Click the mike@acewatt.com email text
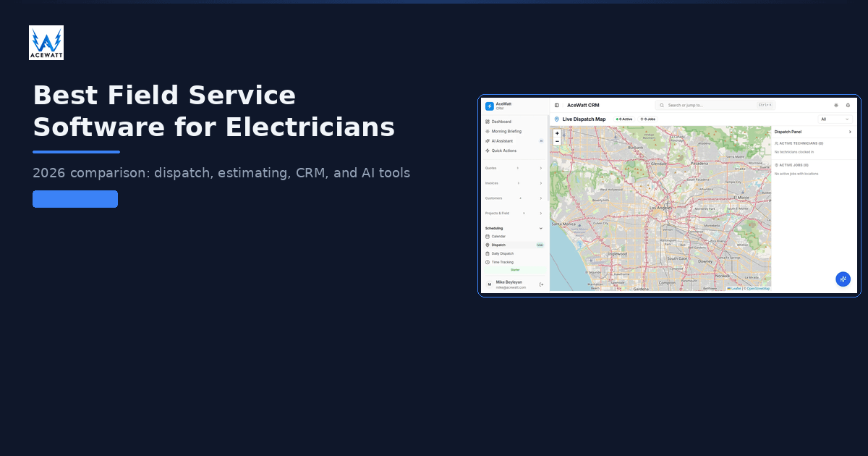This screenshot has width=868, height=456. pyautogui.click(x=511, y=287)
